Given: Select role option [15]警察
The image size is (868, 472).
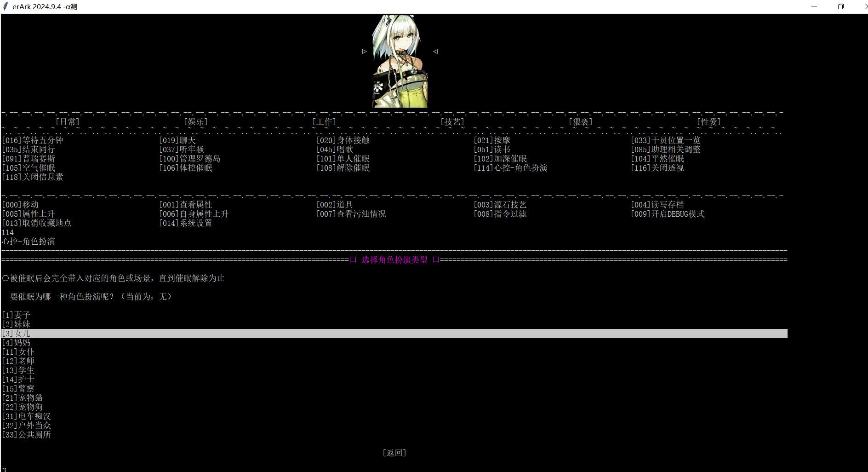Looking at the screenshot, I should click(18, 389).
